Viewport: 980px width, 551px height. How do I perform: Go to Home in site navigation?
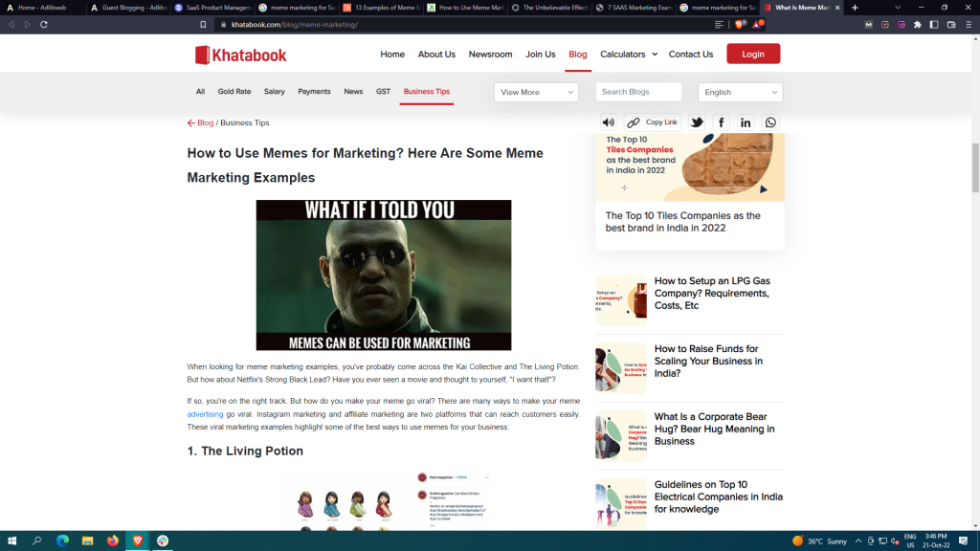coord(391,55)
